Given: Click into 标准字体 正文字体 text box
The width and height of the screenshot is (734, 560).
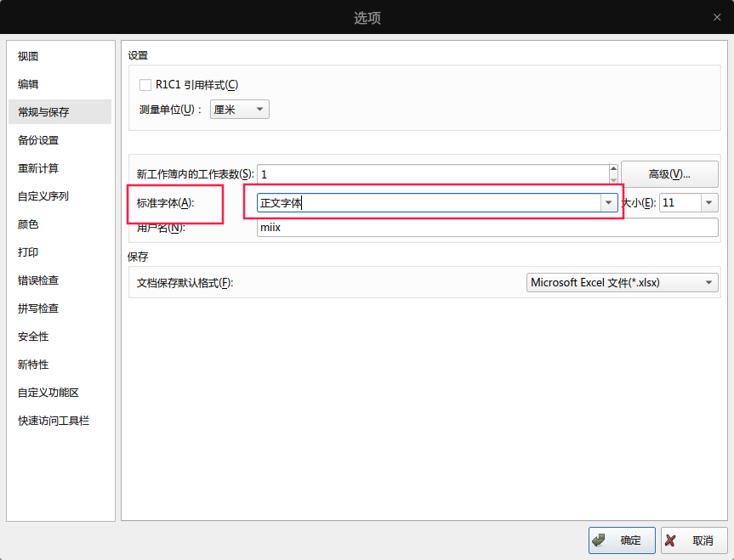Looking at the screenshot, I should tap(429, 203).
